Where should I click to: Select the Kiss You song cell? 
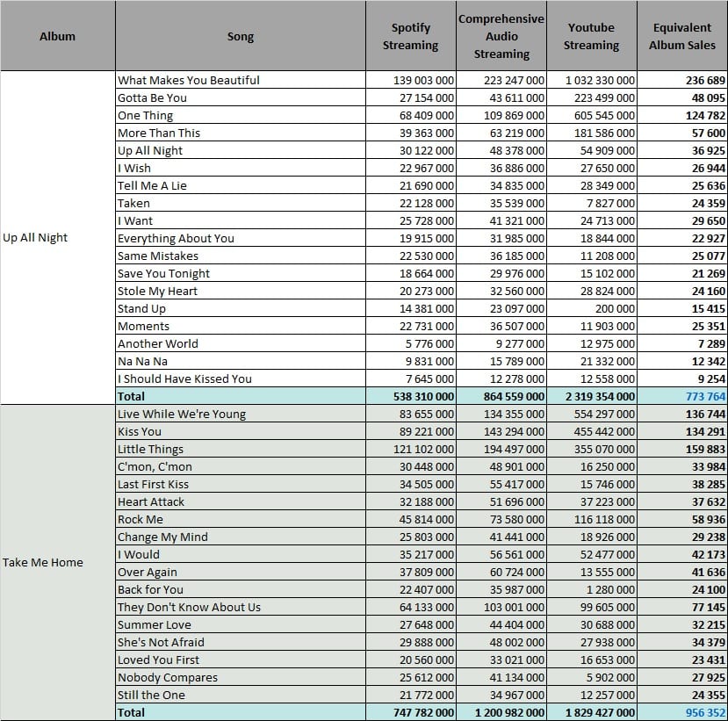click(241, 432)
